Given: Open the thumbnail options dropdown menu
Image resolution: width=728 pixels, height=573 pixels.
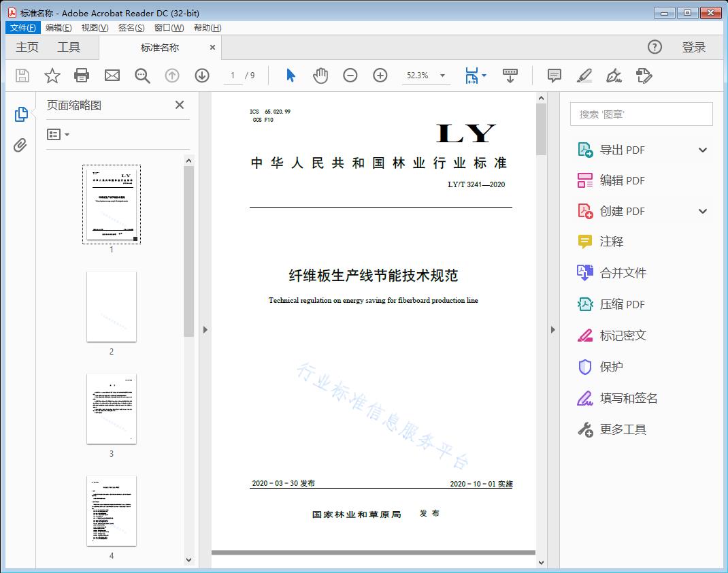Looking at the screenshot, I should pos(58,135).
